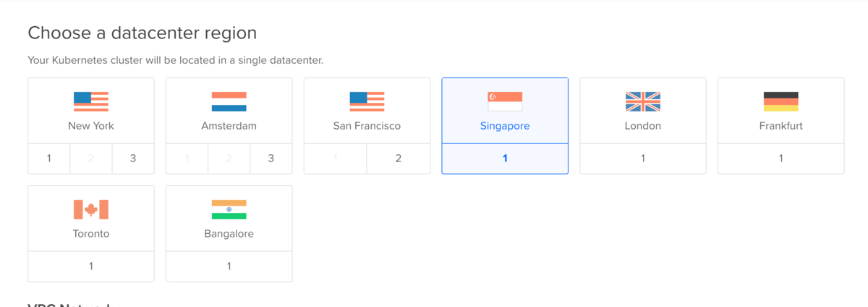868x307 pixels.
Task: Select London datacenter 1
Action: click(643, 159)
